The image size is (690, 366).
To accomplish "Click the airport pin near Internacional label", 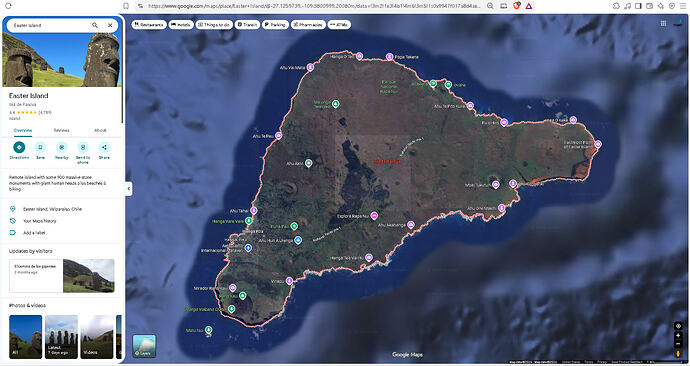I will pos(248,248).
